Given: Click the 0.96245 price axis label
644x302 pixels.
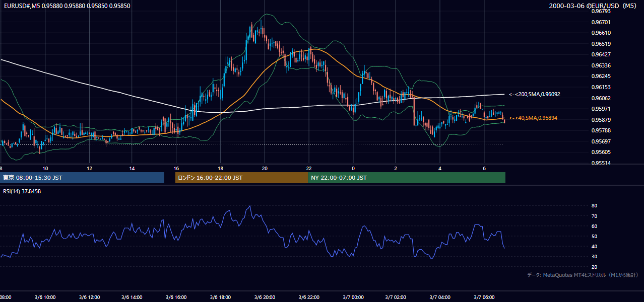Looking at the screenshot, I should (600, 77).
